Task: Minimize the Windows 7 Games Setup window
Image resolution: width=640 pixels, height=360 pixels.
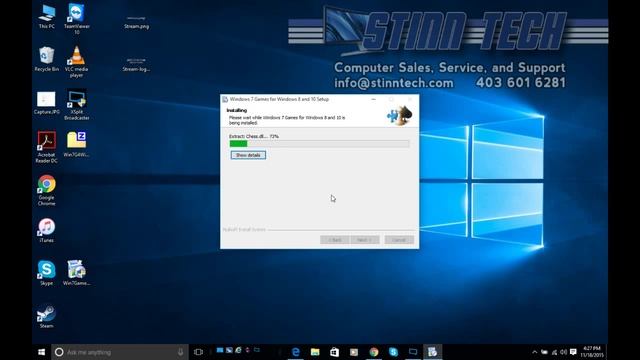Action: coord(373,99)
